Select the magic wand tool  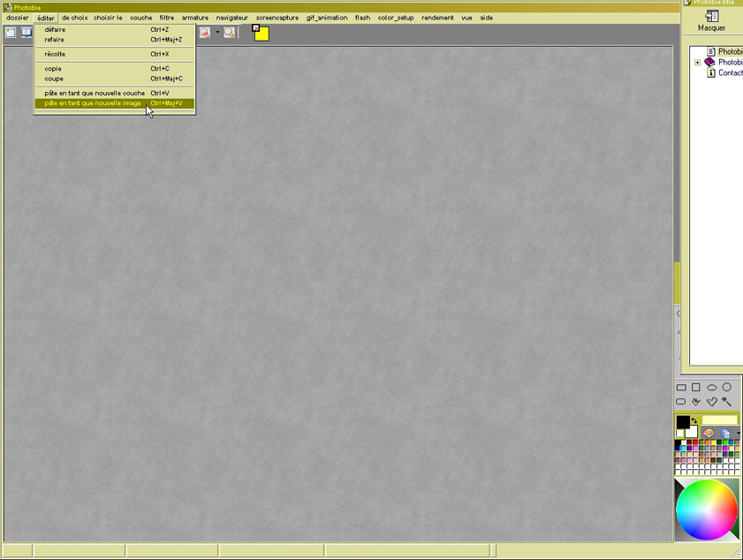tap(726, 402)
